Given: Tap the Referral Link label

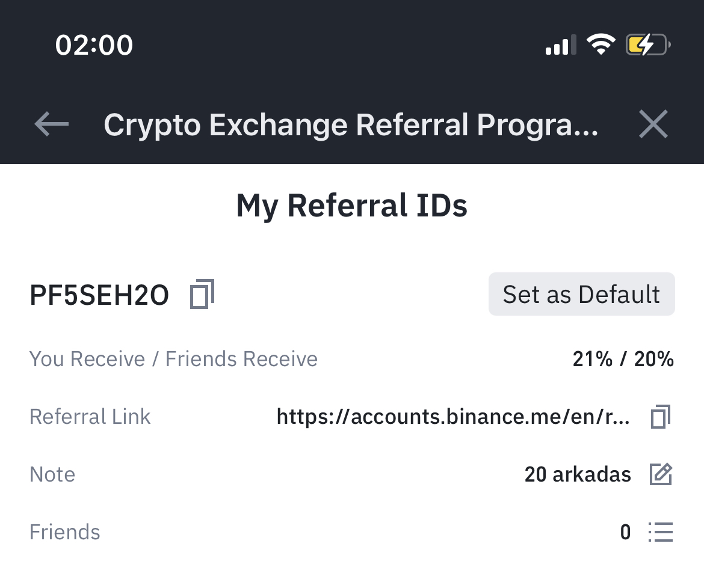Looking at the screenshot, I should 90,417.
